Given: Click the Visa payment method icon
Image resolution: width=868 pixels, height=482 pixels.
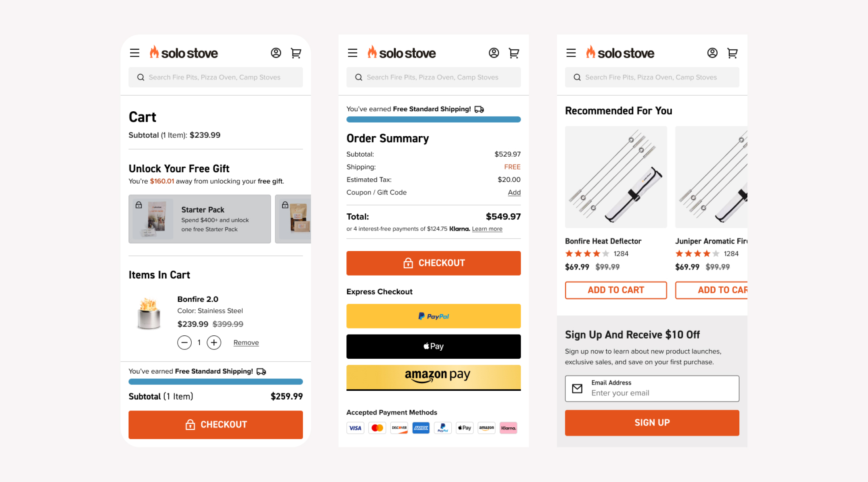Looking at the screenshot, I should [x=355, y=428].
